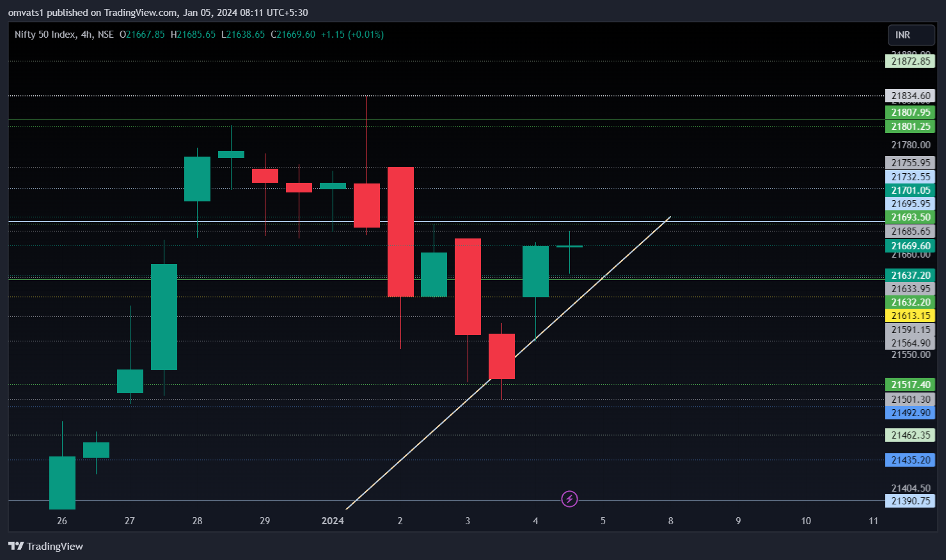Click date 8 on the time axis

pos(670,521)
